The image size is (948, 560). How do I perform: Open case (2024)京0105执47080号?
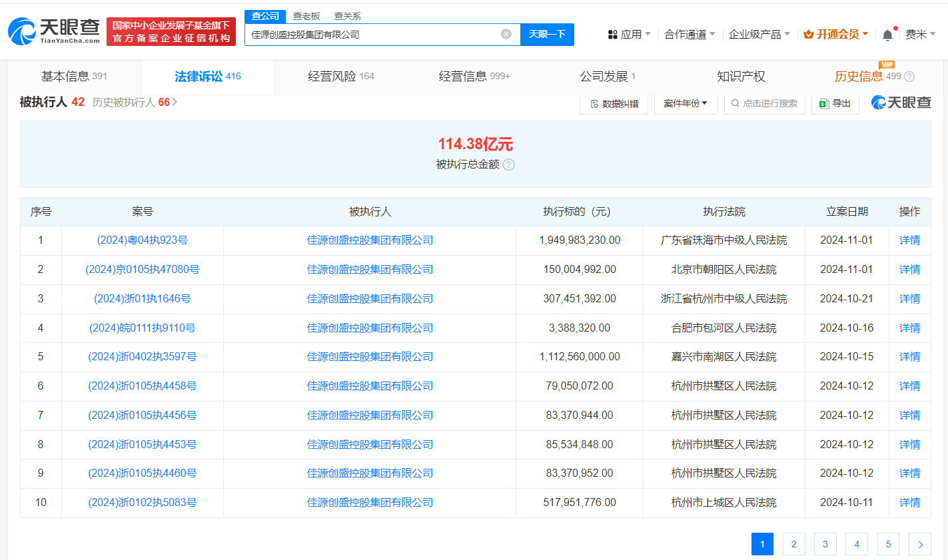tap(143, 270)
